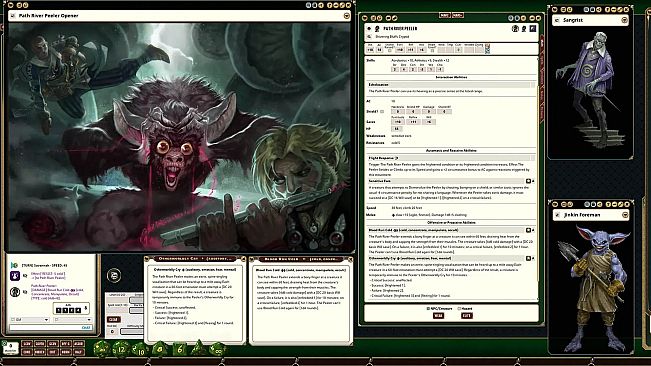Click the dark button in the small roll panel
The width and height of the screenshot is (651, 366).
tap(113, 320)
